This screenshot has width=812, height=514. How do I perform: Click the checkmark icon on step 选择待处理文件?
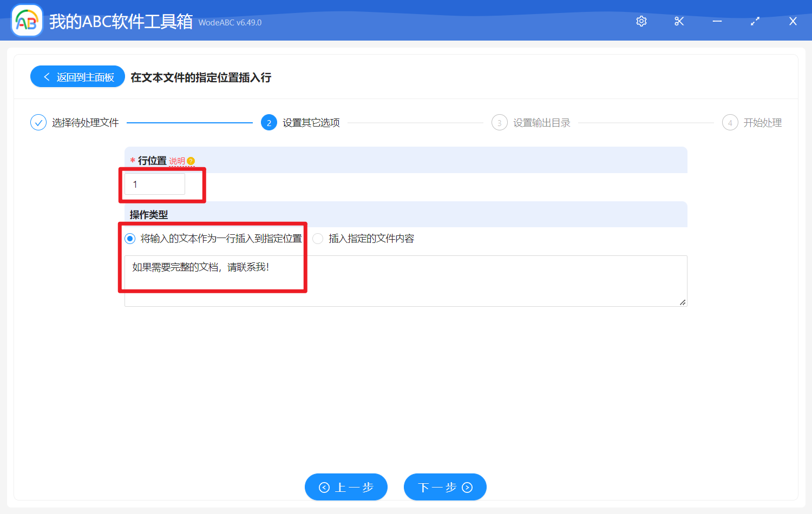point(38,122)
